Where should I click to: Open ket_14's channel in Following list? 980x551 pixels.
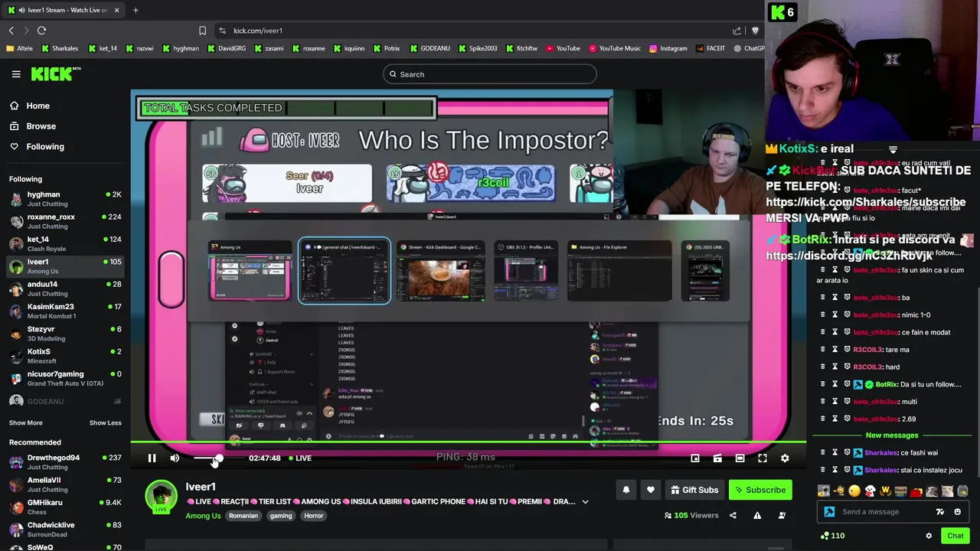tap(65, 243)
